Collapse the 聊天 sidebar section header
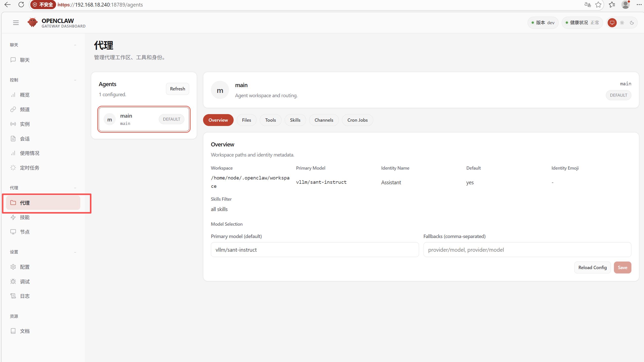Image resolution: width=644 pixels, height=362 pixels. (x=75, y=45)
